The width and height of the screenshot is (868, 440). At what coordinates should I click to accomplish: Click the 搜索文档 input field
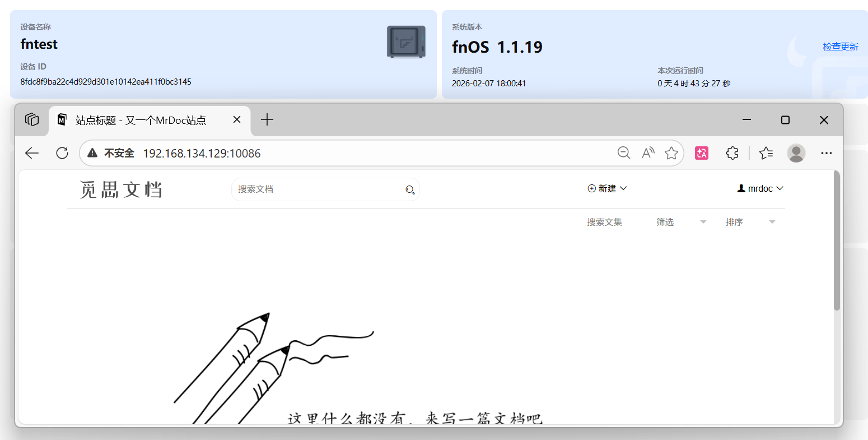[316, 189]
